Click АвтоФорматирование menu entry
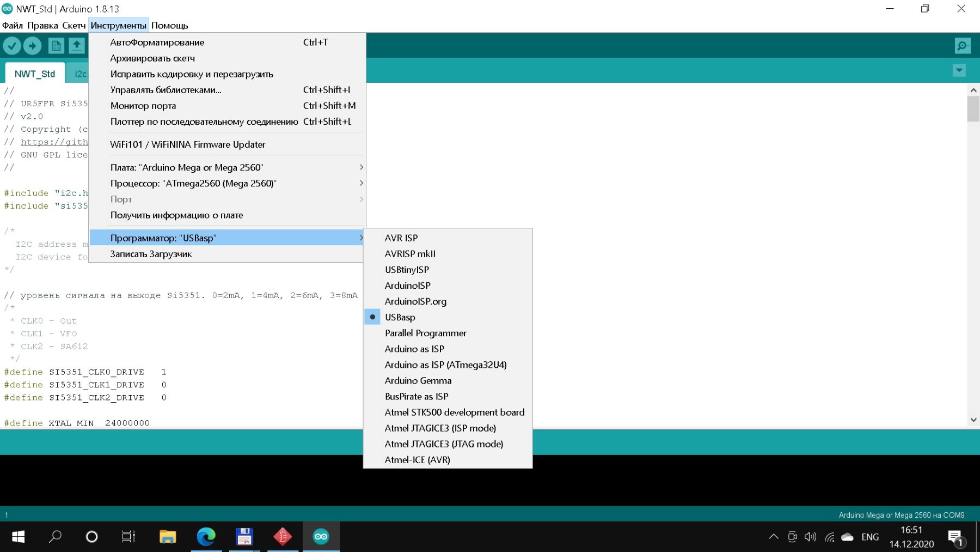The width and height of the screenshot is (980, 552). click(x=227, y=42)
